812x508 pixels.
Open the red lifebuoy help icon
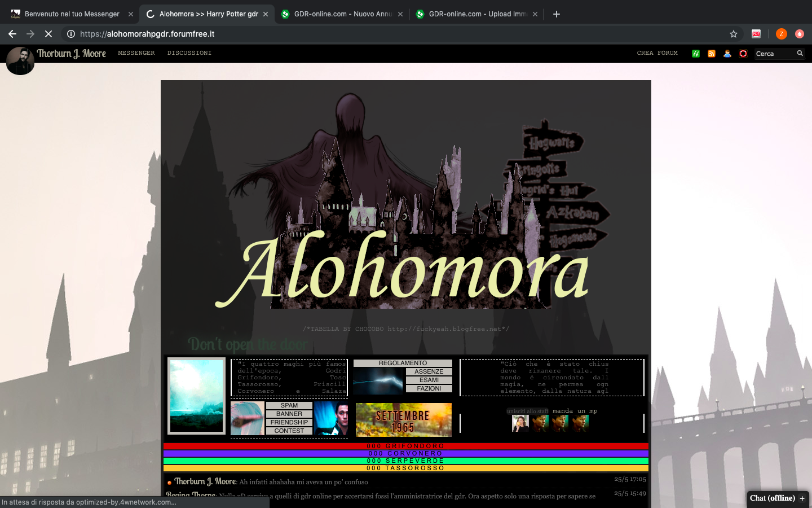point(743,54)
